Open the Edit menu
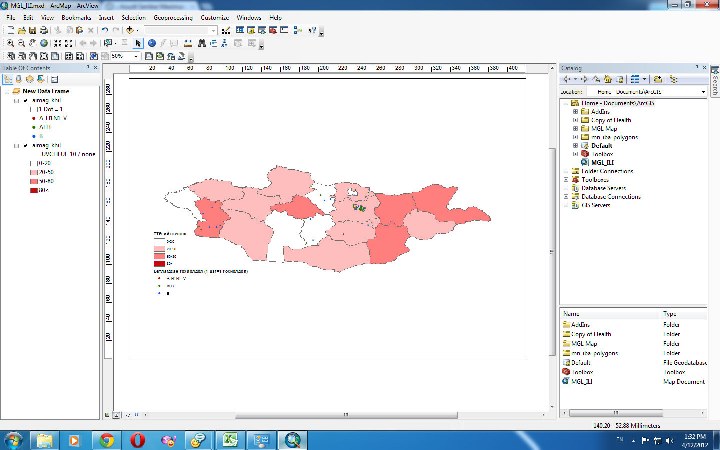This screenshot has width=720, height=450. (x=28, y=17)
